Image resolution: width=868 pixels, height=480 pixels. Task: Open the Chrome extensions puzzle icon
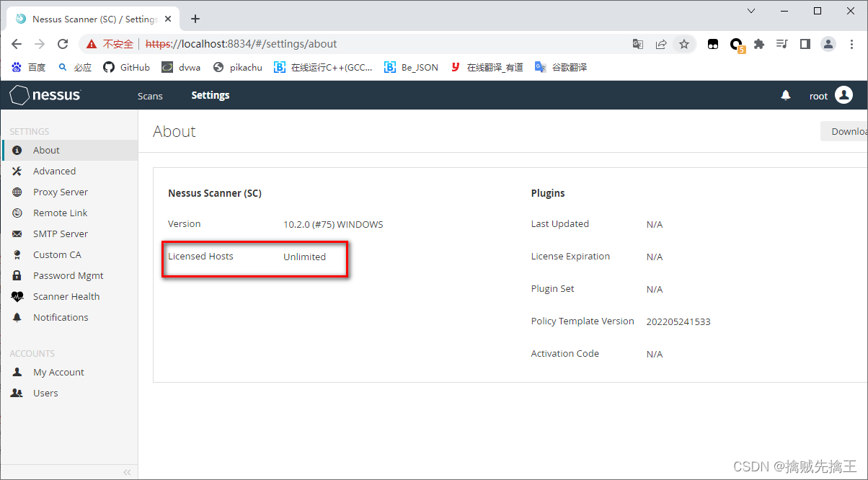coord(759,44)
